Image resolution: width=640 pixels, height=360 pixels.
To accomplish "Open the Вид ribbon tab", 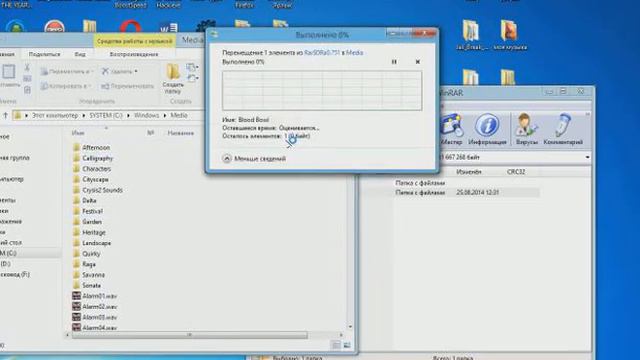I will tap(80, 54).
